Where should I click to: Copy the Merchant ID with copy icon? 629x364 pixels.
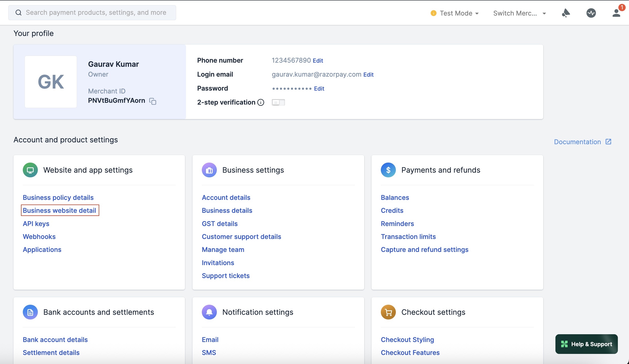pos(153,101)
